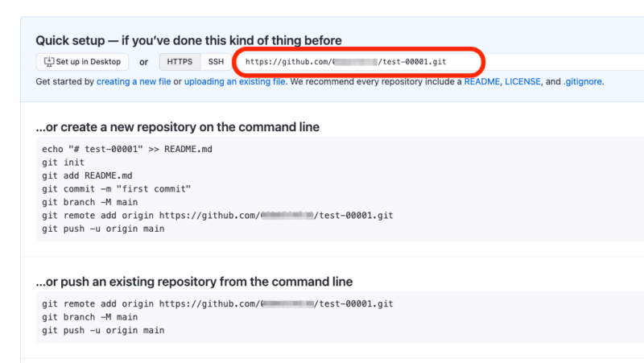Click git remote add origin in existing repository block

(217, 304)
